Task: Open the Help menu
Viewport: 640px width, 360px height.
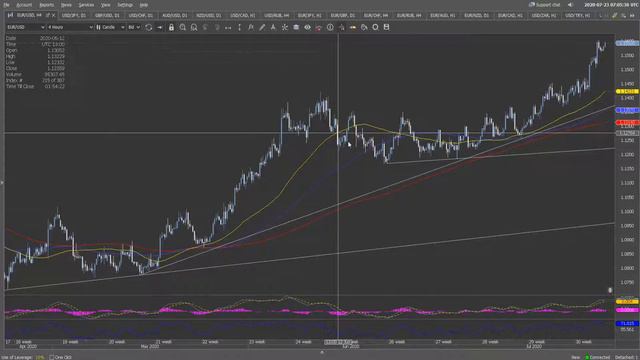Action: (144, 5)
